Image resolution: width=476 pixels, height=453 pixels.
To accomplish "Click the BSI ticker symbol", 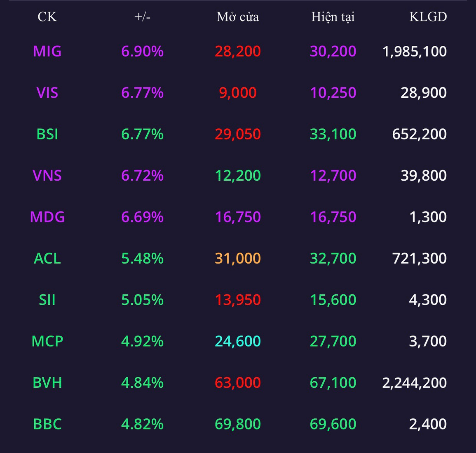I will click(47, 134).
